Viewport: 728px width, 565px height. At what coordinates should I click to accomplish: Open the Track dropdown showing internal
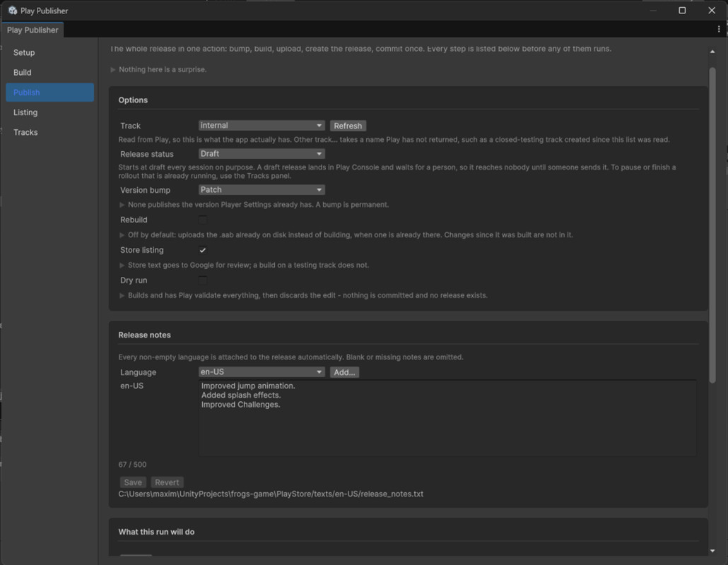coord(262,126)
